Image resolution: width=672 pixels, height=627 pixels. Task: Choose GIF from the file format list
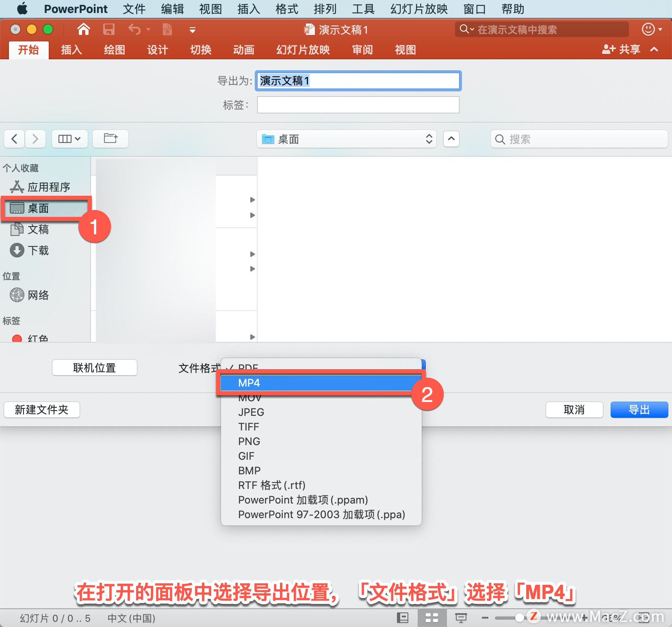321,456
